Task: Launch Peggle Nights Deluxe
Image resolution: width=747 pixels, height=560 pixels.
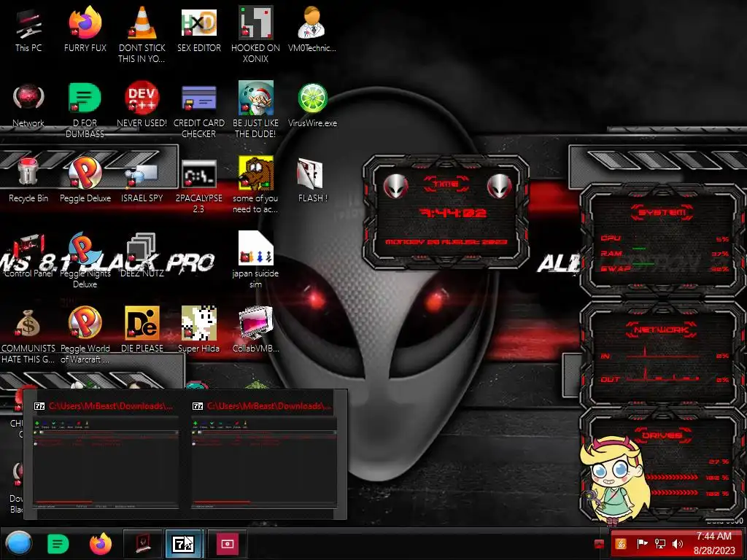Action: [85, 260]
